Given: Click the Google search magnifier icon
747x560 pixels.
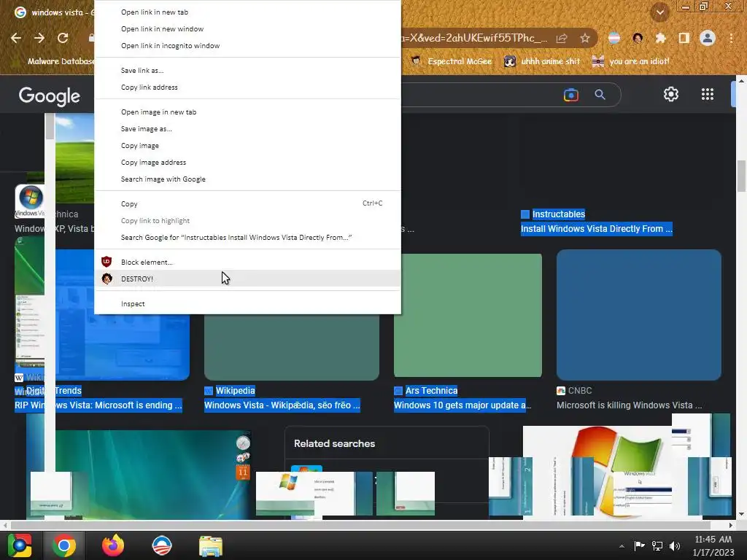Looking at the screenshot, I should (x=600, y=95).
